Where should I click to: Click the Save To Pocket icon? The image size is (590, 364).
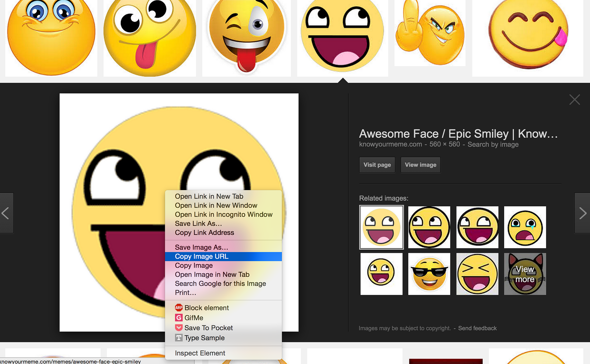179,328
